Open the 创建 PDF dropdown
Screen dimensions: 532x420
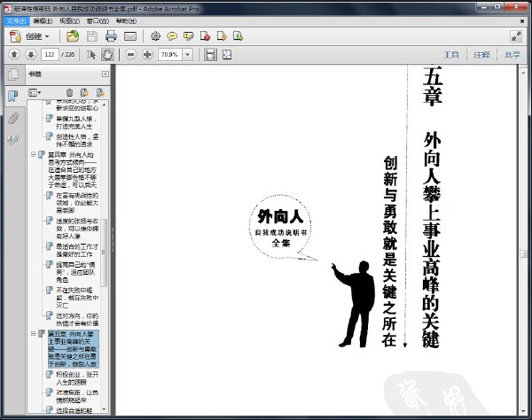30,36
